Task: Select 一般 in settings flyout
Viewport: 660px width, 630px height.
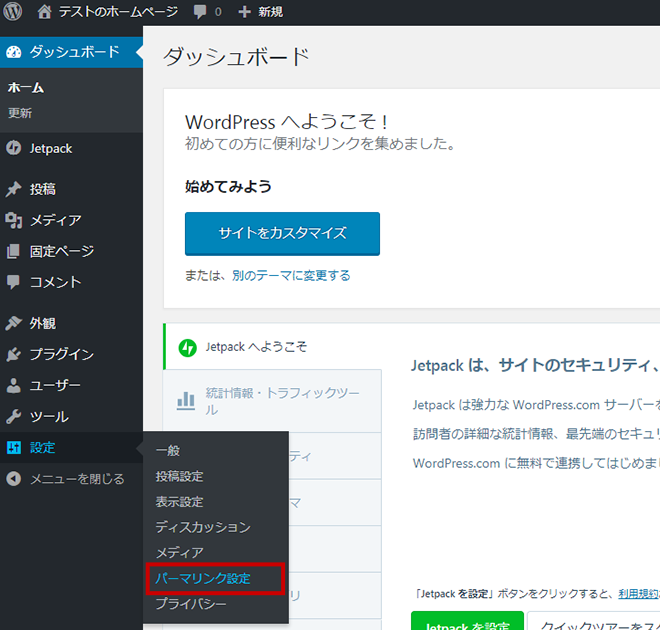Action: coord(168,451)
